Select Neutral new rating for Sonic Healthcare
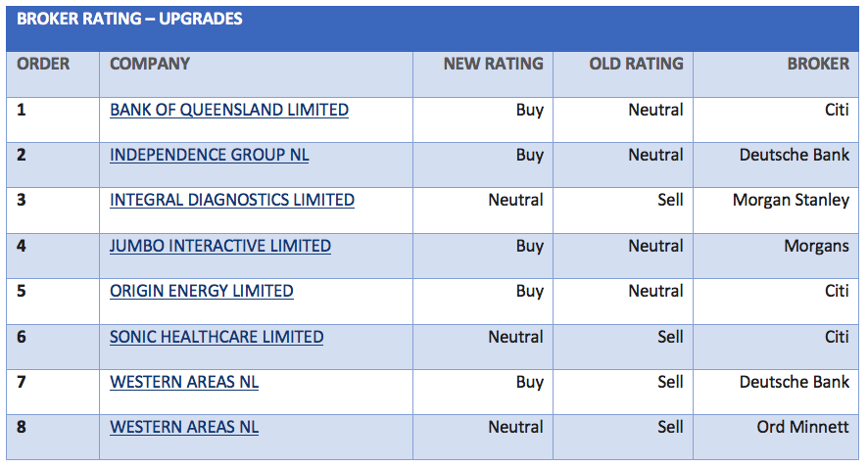This screenshot has height=467, width=868. 515,337
